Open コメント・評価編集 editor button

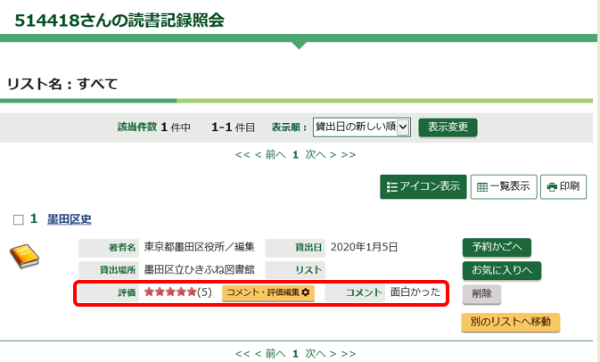pyautogui.click(x=268, y=293)
